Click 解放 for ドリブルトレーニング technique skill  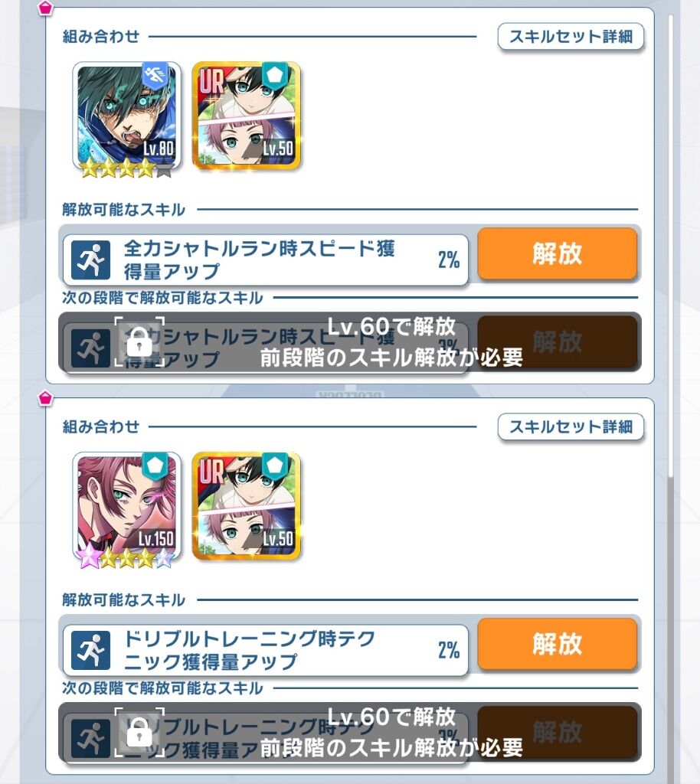point(557,644)
